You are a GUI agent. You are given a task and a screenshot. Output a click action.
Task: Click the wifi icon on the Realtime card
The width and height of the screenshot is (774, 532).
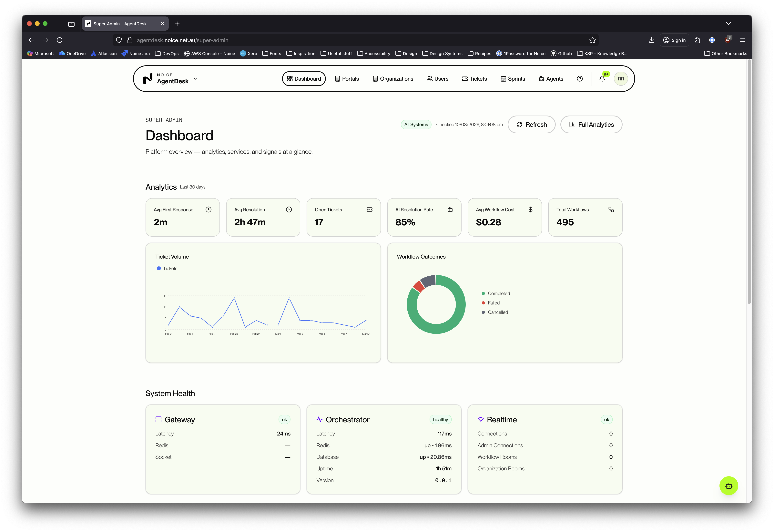click(480, 419)
